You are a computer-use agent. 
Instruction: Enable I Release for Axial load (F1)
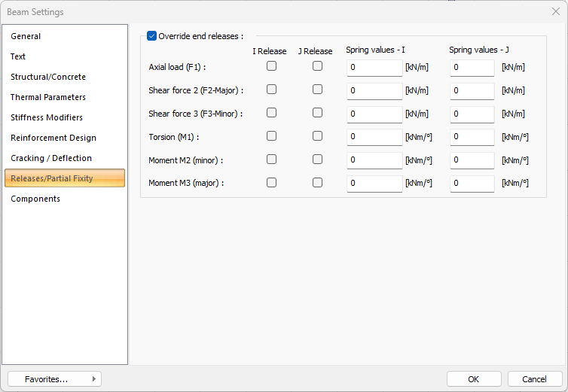point(271,66)
